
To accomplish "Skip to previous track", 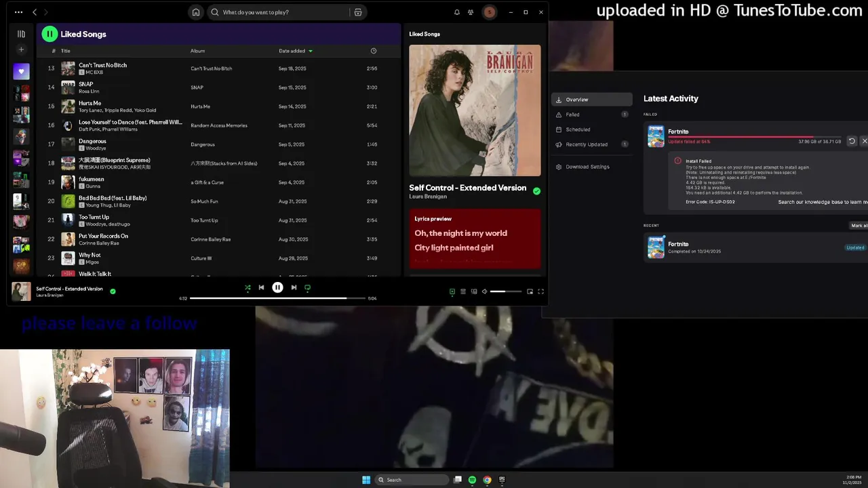I will coord(261,287).
